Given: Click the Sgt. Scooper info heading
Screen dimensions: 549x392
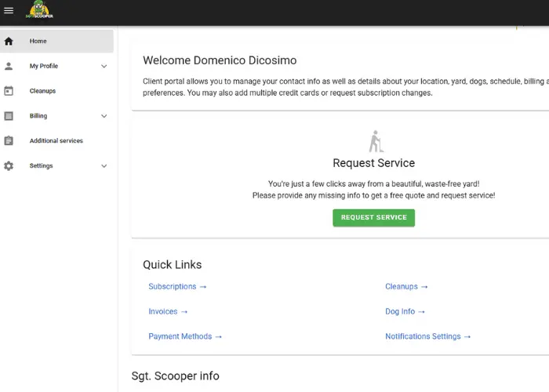Looking at the screenshot, I should tap(176, 376).
